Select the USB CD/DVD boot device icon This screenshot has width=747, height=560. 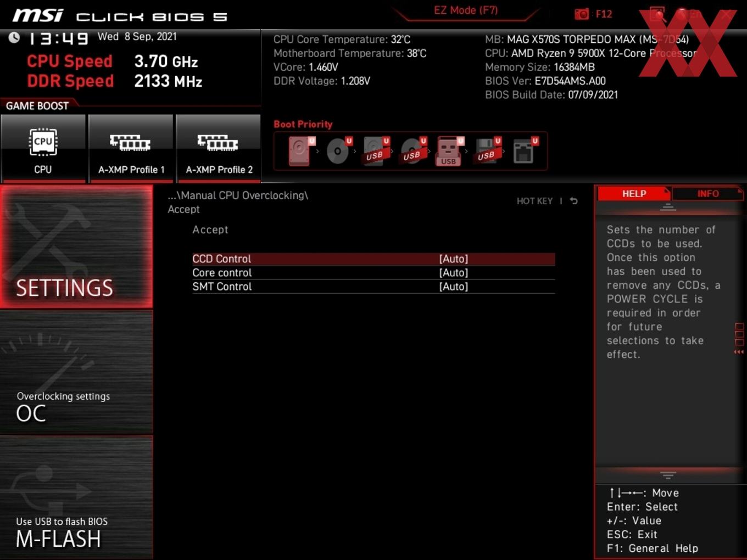click(x=413, y=151)
